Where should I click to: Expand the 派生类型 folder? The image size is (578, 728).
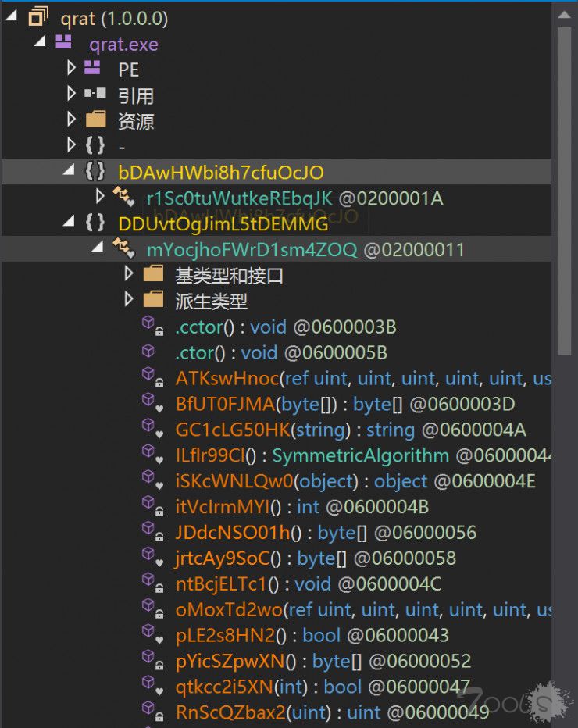click(x=129, y=301)
